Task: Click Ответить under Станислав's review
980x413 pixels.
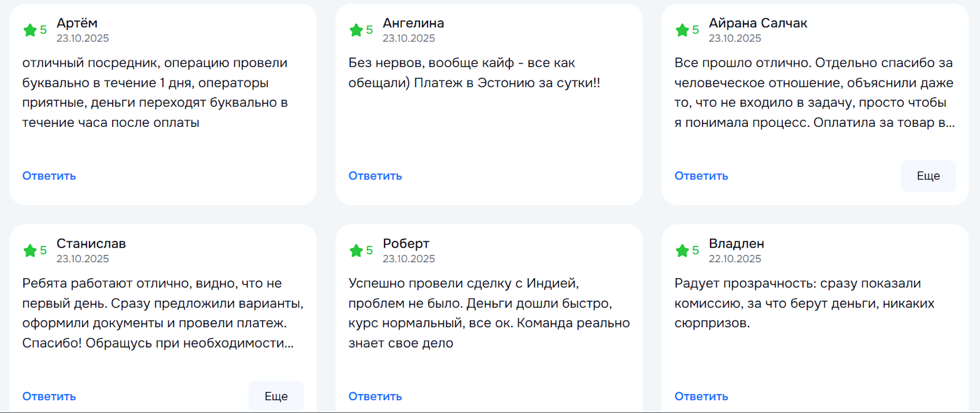Action: click(49, 396)
